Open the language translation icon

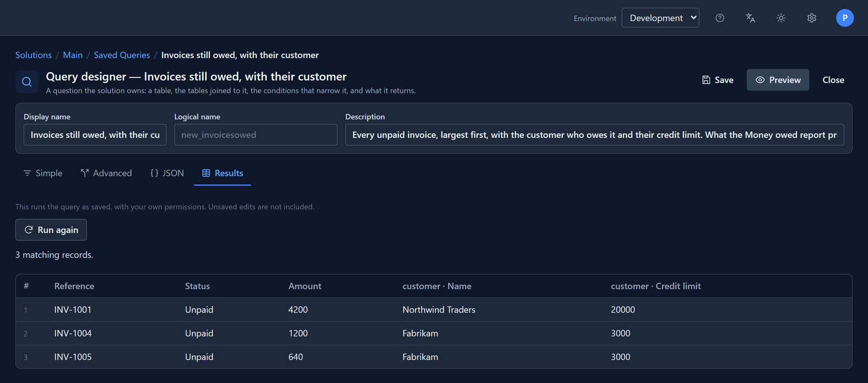coord(750,18)
